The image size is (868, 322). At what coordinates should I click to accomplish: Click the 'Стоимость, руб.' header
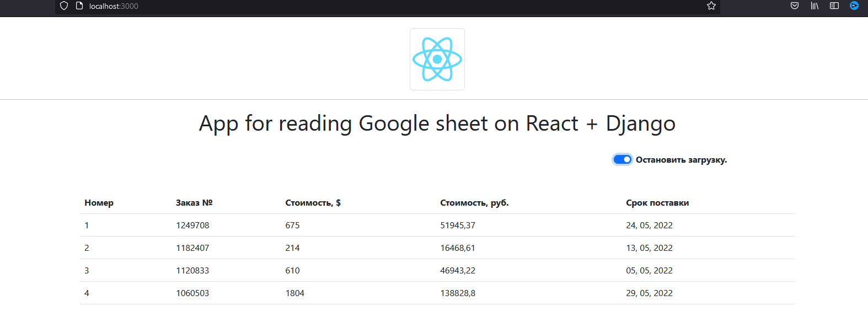coord(474,202)
